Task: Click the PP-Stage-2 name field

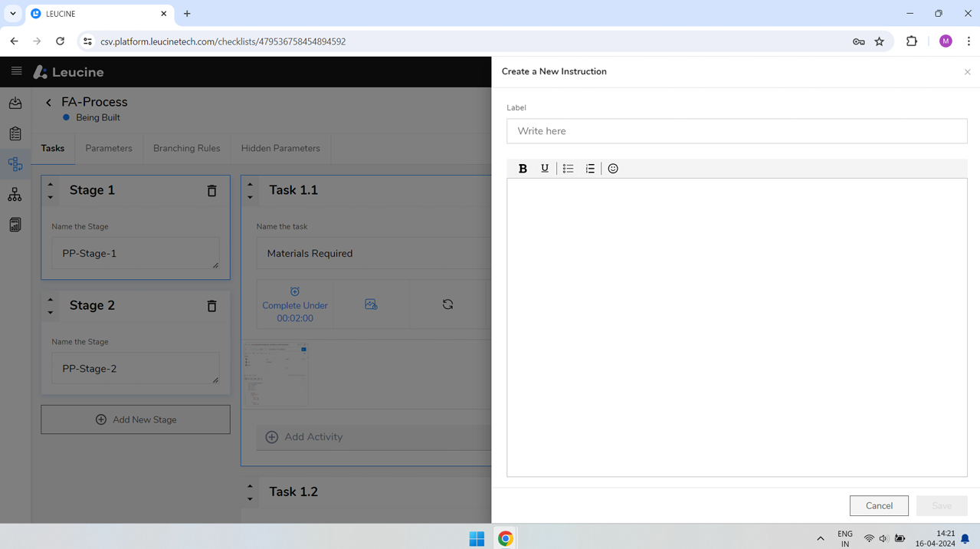Action: point(136,368)
